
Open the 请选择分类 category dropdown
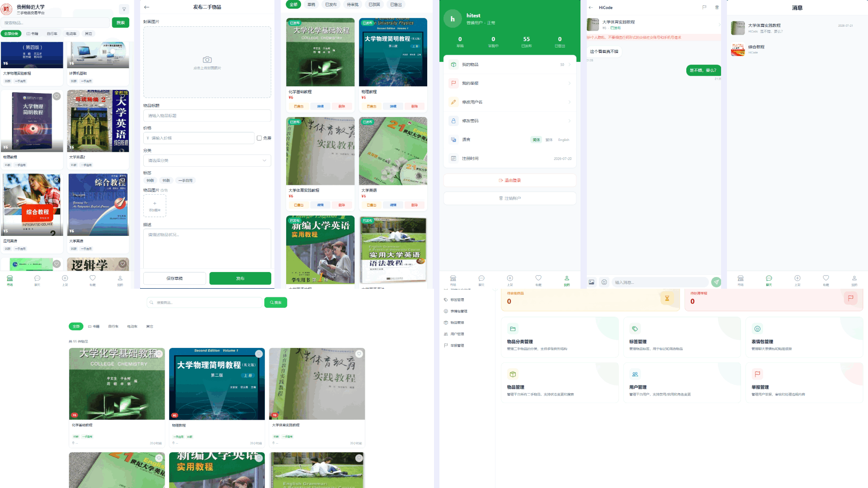[x=207, y=161]
